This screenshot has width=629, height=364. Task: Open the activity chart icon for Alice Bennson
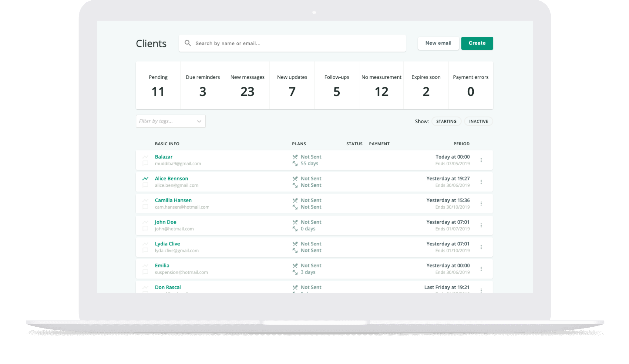pos(145,179)
